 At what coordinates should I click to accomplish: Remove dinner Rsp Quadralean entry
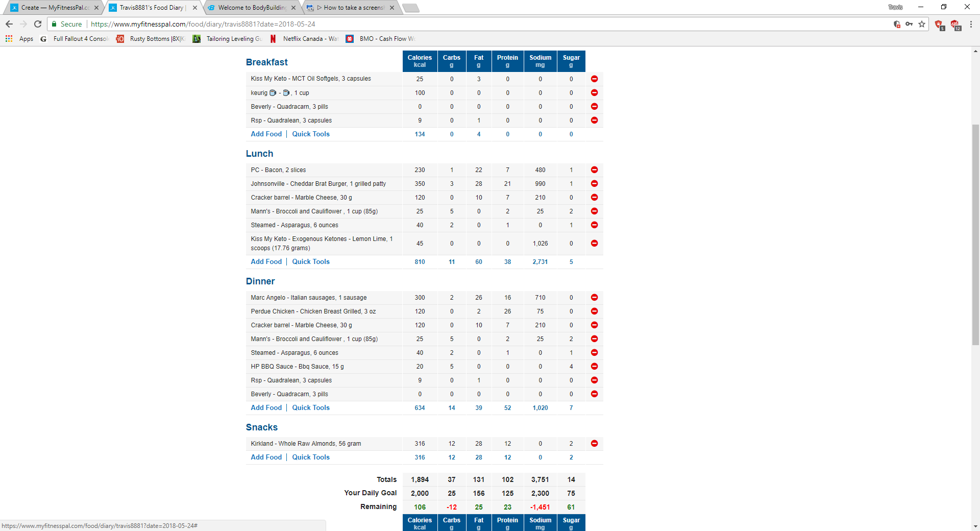pyautogui.click(x=594, y=380)
